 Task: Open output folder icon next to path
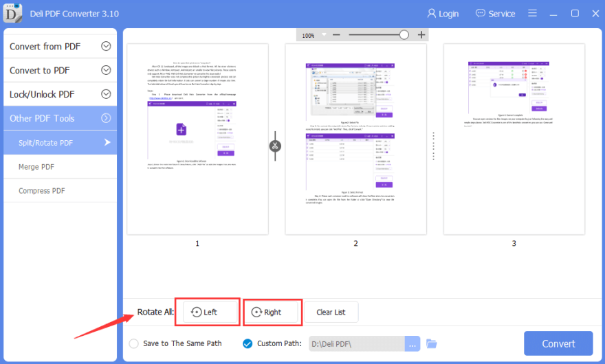[431, 343]
